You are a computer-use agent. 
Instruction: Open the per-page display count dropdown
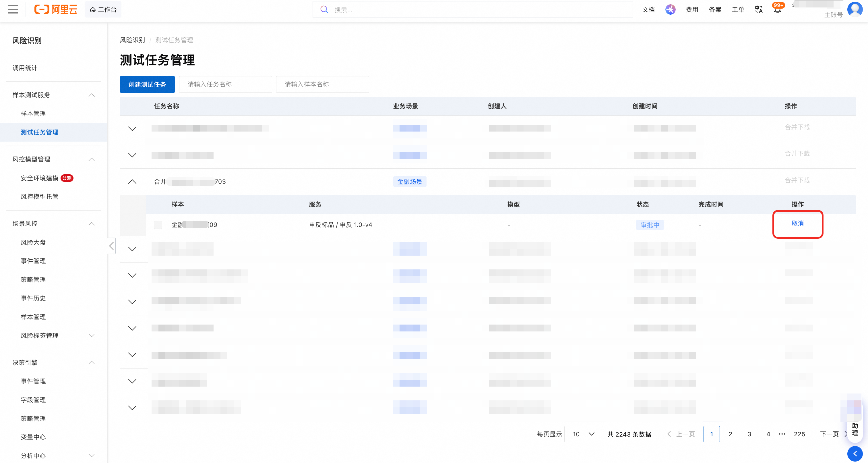[x=584, y=434]
